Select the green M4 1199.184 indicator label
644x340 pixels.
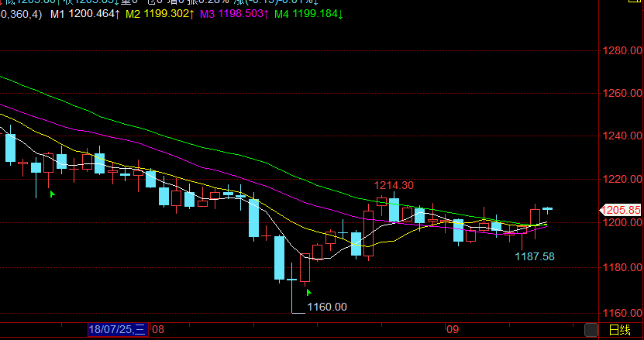click(308, 14)
